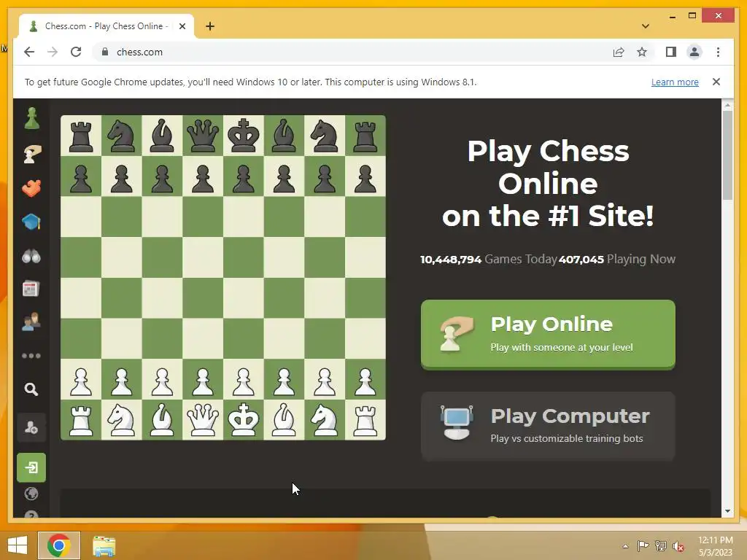Viewport: 747px width, 560px height.
Task: Close the Chess.com tab
Action: 182,26
